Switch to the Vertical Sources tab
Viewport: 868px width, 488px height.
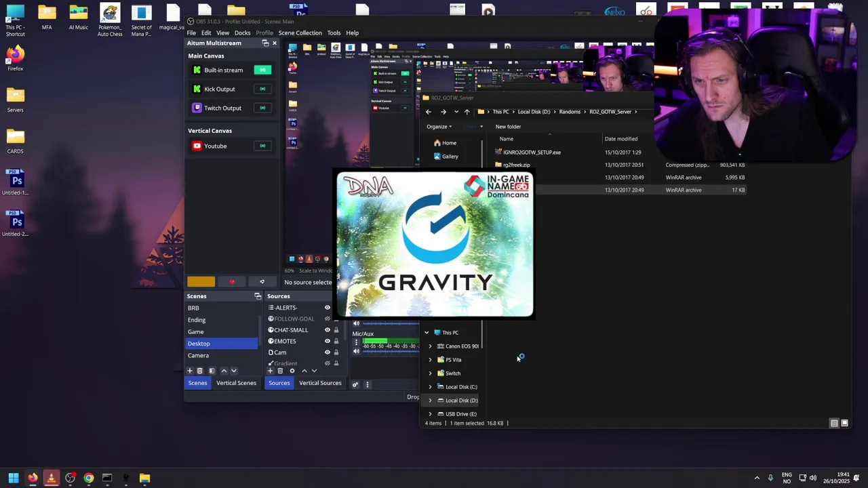[320, 383]
